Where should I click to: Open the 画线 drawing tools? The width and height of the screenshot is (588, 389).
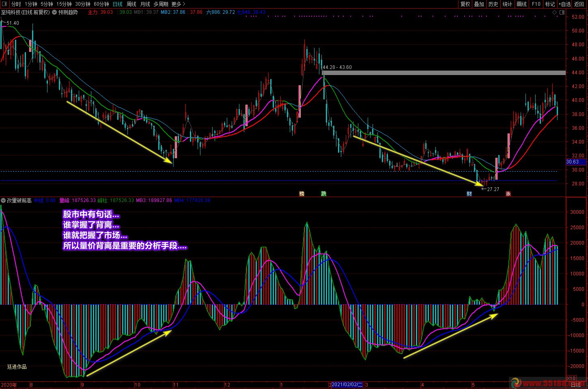coord(521,4)
